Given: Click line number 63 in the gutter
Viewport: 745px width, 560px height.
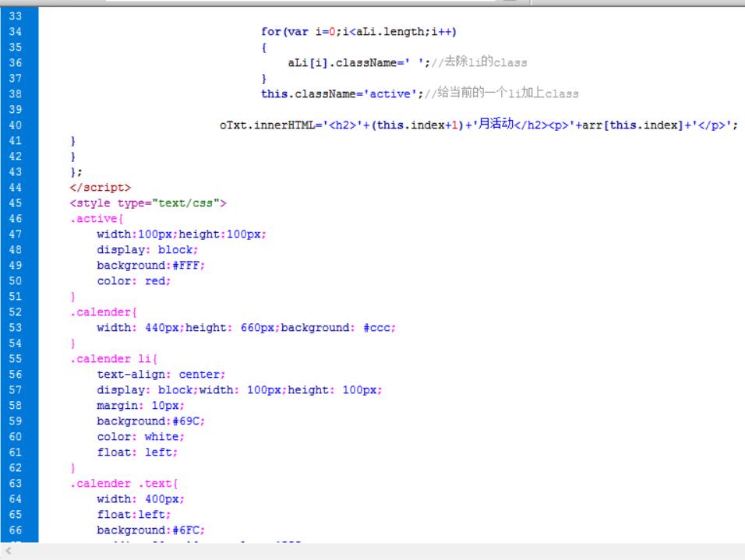Looking at the screenshot, I should 16,484.
